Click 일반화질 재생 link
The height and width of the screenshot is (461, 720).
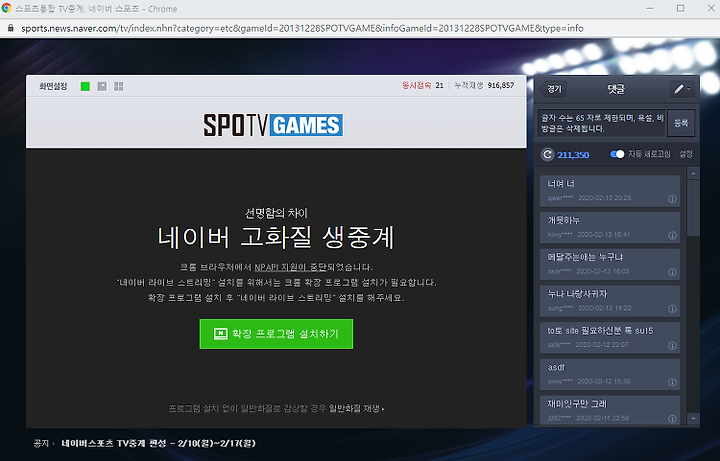point(356,408)
